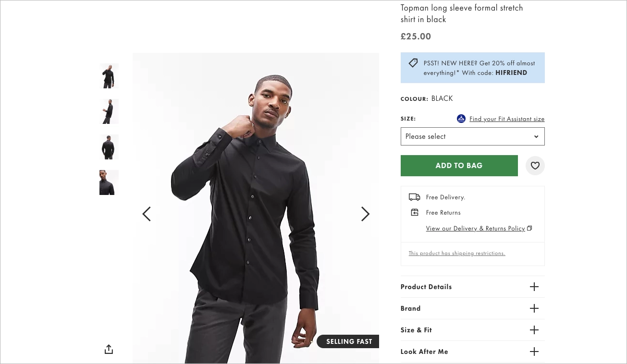Open Find your Fit Assistant size

point(507,119)
